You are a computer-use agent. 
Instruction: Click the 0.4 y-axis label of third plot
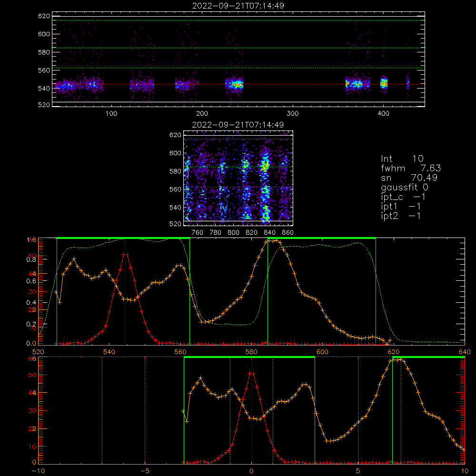31,303
